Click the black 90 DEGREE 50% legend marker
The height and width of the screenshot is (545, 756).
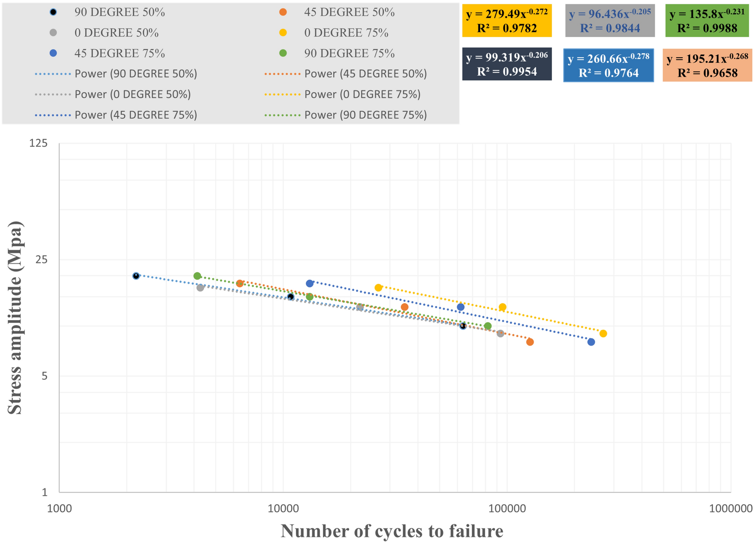click(x=53, y=12)
